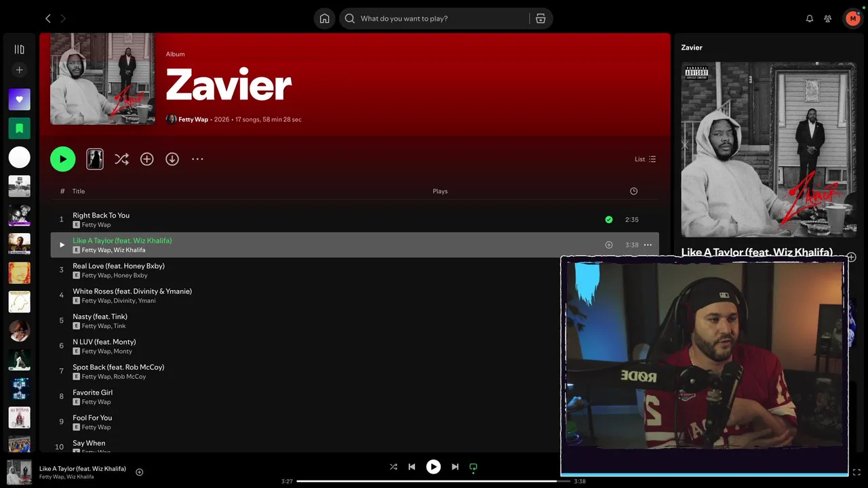Viewport: 868px width, 488px height.
Task: Select Spot Back (feat. Rob McCoy)
Action: tap(118, 367)
